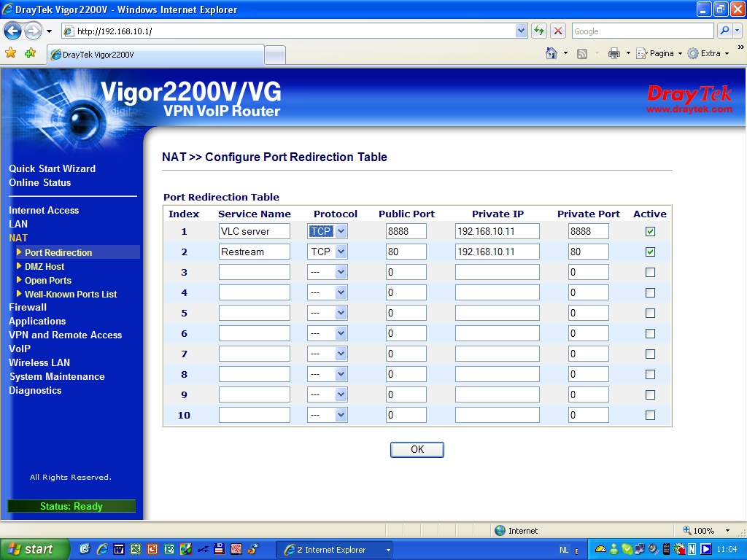The image size is (747, 560).
Task: Click the RSS feeds icon
Action: tap(581, 54)
